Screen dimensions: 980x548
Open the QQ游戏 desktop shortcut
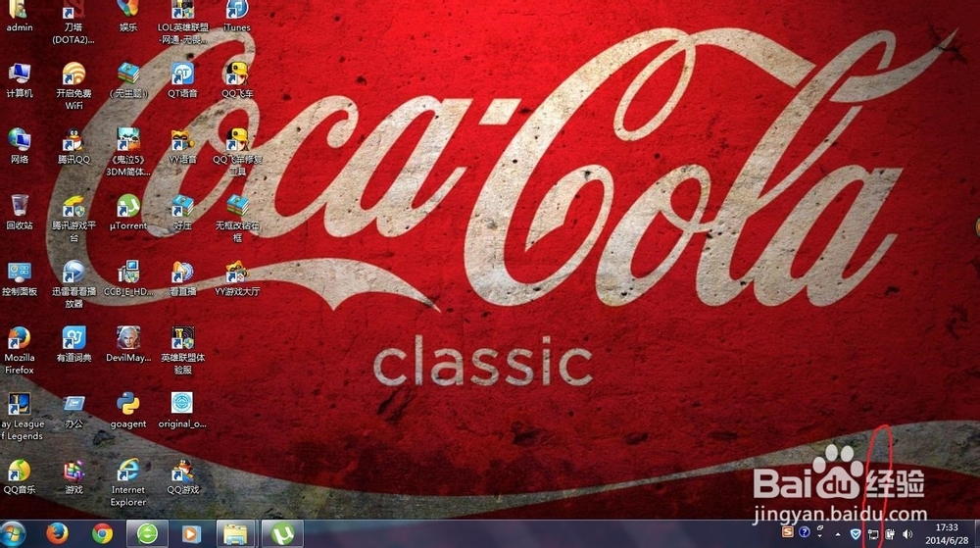click(182, 476)
